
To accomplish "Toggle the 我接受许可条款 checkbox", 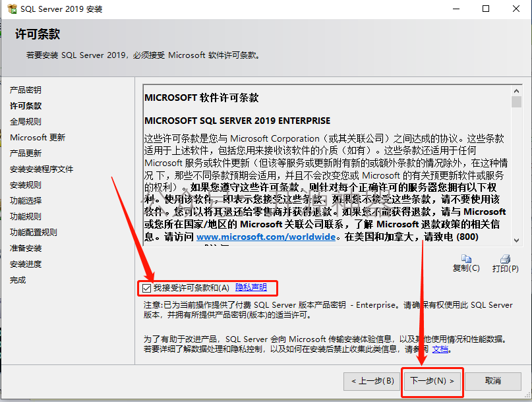I will [x=146, y=288].
